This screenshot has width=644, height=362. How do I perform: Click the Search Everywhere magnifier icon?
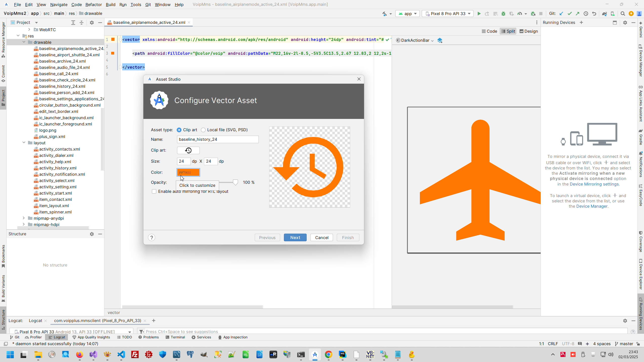(x=623, y=14)
